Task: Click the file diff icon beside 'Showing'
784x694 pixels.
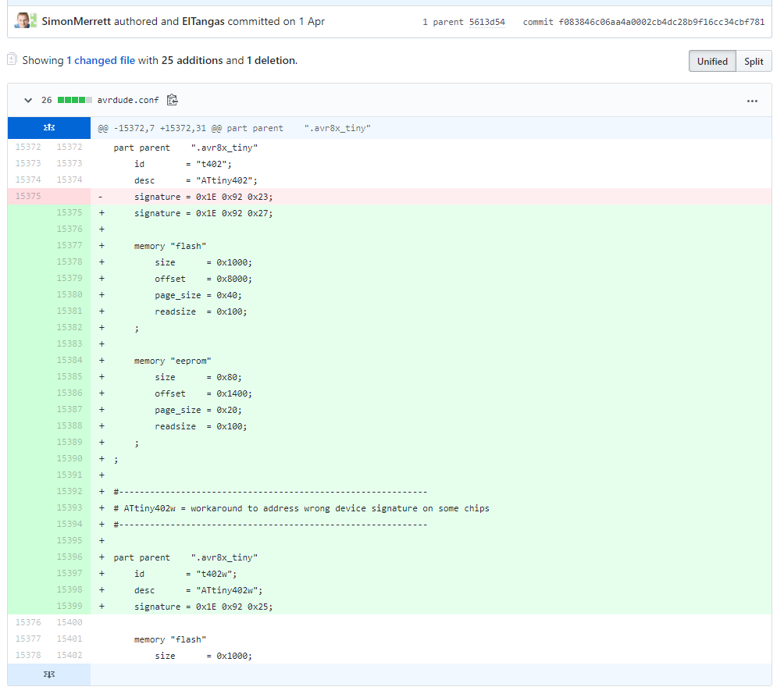Action: (12, 59)
